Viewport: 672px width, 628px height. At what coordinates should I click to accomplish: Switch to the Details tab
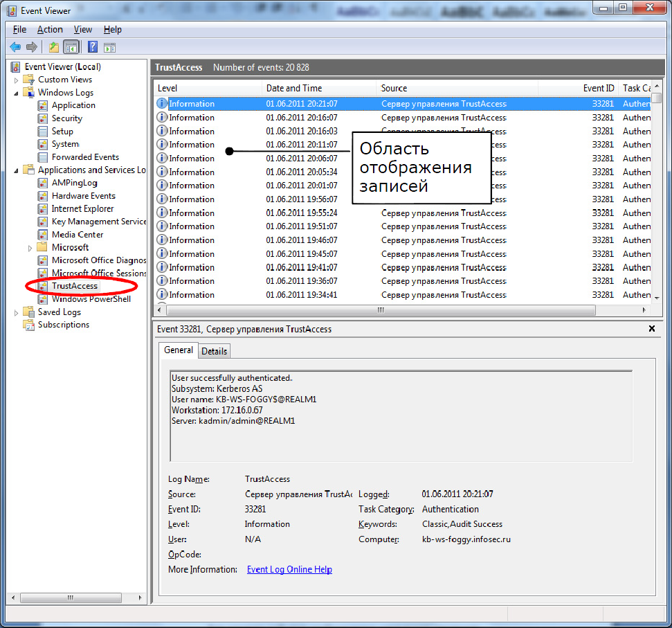[215, 351]
